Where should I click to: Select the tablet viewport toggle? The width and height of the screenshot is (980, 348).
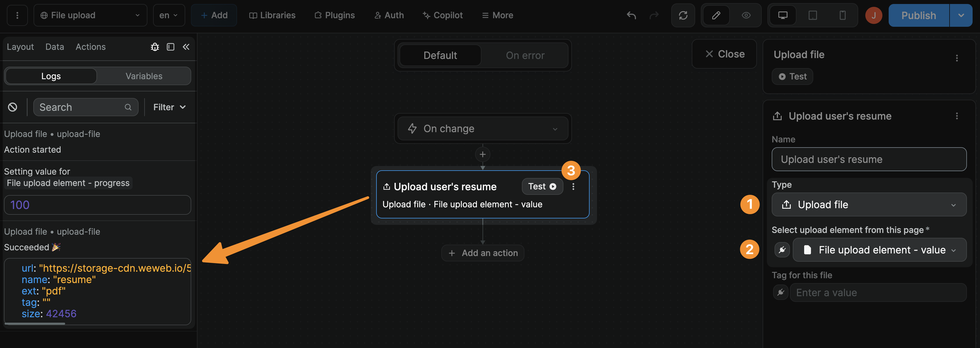pos(813,15)
